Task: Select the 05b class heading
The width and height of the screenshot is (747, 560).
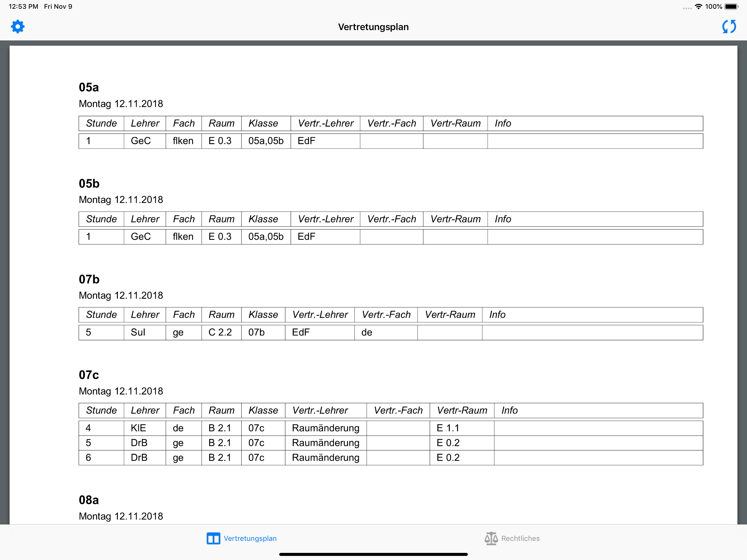Action: (x=89, y=183)
